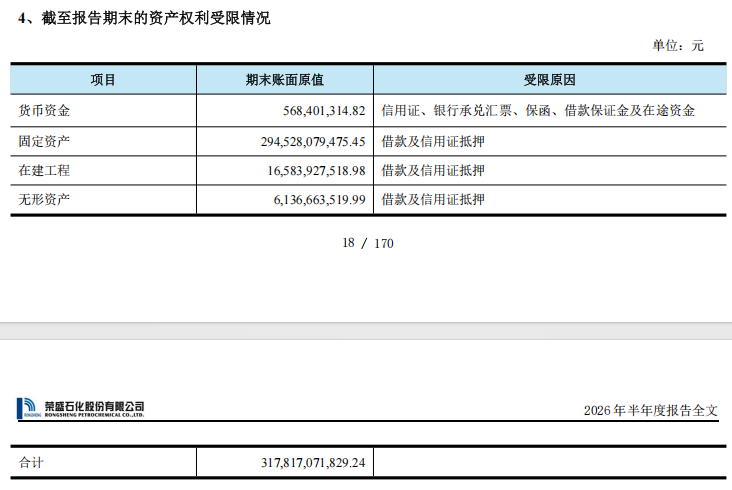Click 借款及信用证抵押 in the 固定资产 row
732x490 pixels.
point(433,141)
